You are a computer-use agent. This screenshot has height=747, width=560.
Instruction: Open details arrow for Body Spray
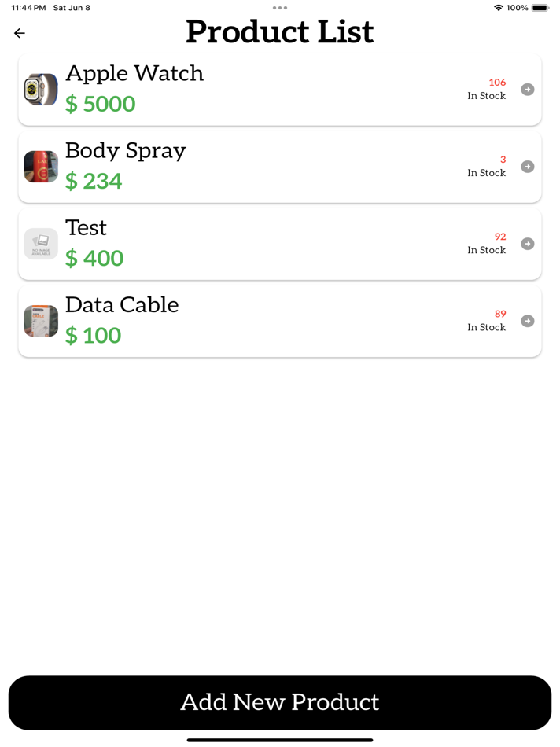click(x=527, y=167)
